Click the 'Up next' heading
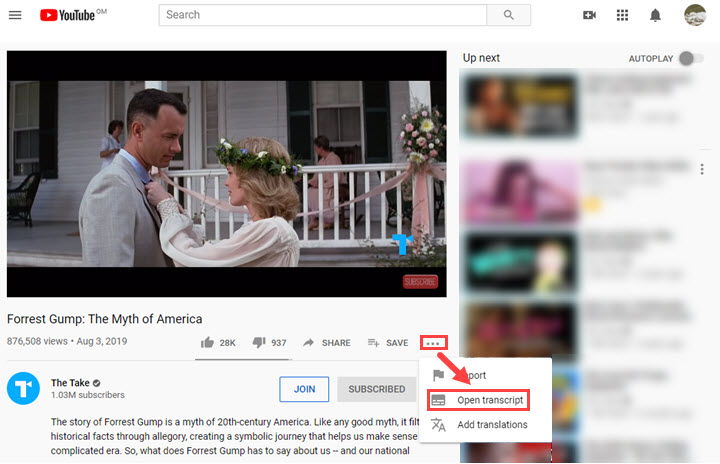 point(481,58)
